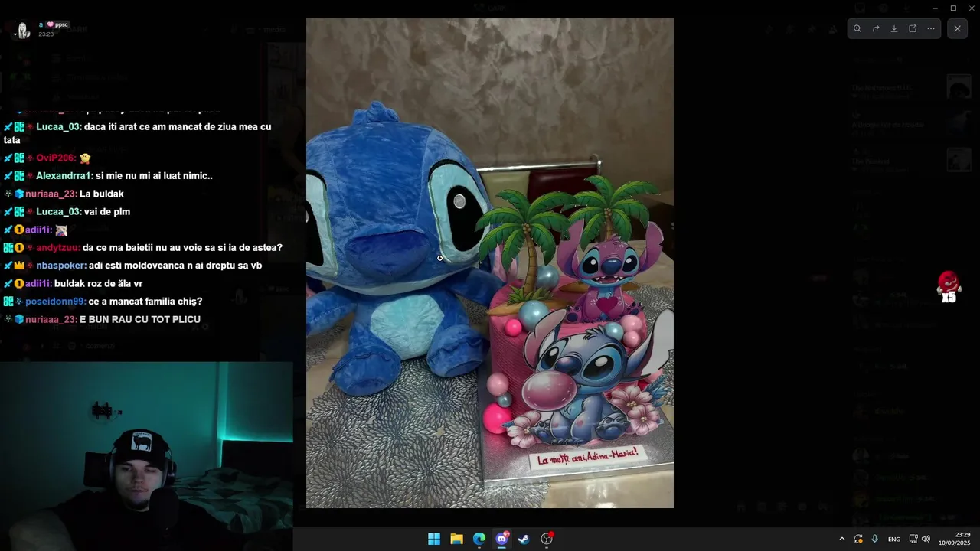Screen dimensions: 980x551
Task: Forward the image using the arrow icon
Action: (876, 29)
